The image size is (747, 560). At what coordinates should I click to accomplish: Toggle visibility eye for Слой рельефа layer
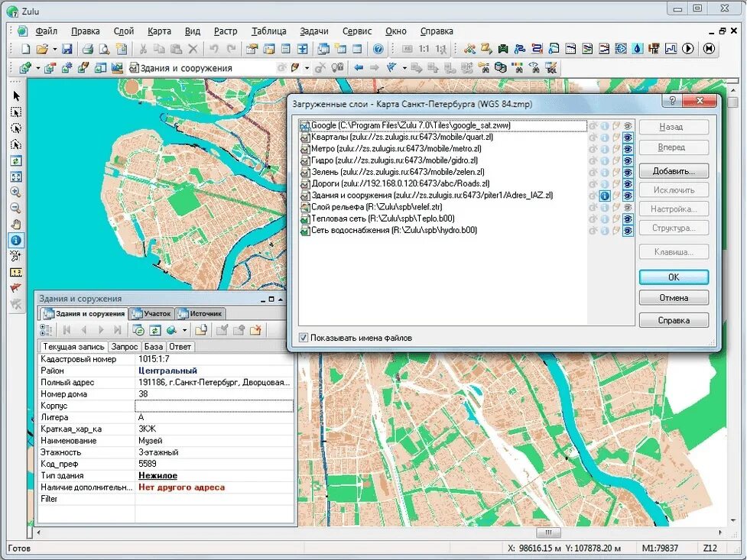[628, 208]
